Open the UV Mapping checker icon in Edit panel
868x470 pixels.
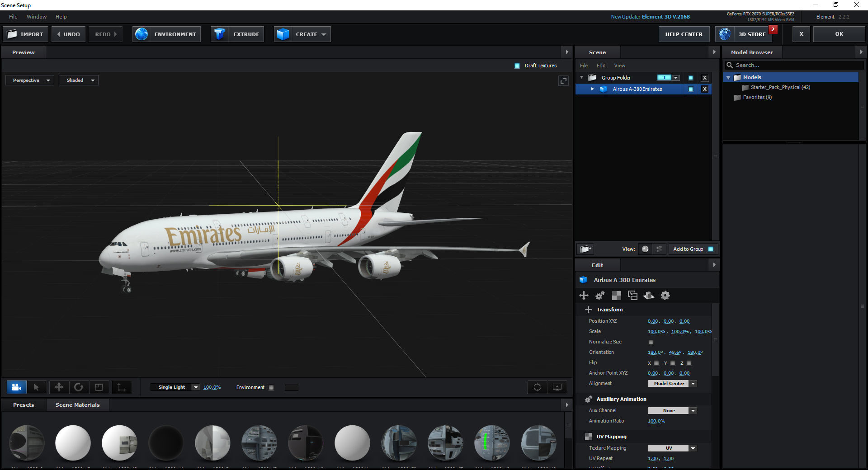click(x=616, y=296)
